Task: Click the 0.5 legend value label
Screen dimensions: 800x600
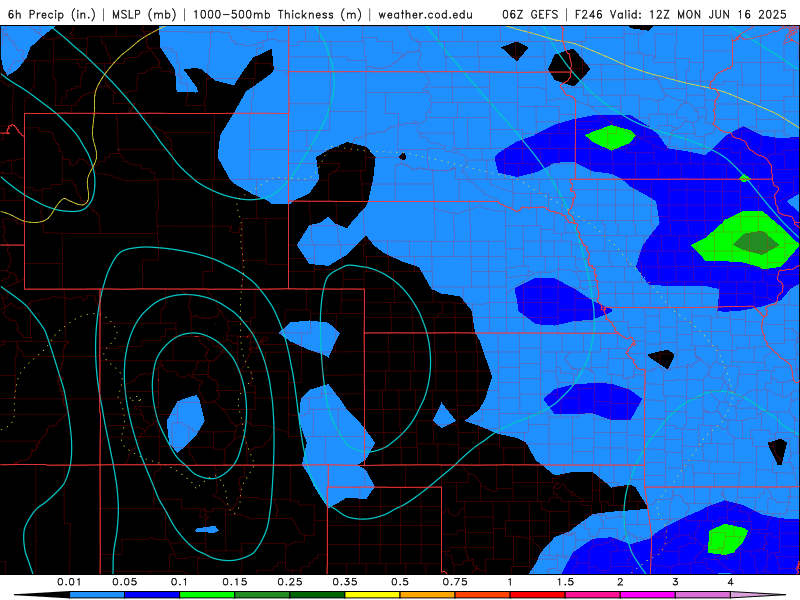Action: point(400,582)
